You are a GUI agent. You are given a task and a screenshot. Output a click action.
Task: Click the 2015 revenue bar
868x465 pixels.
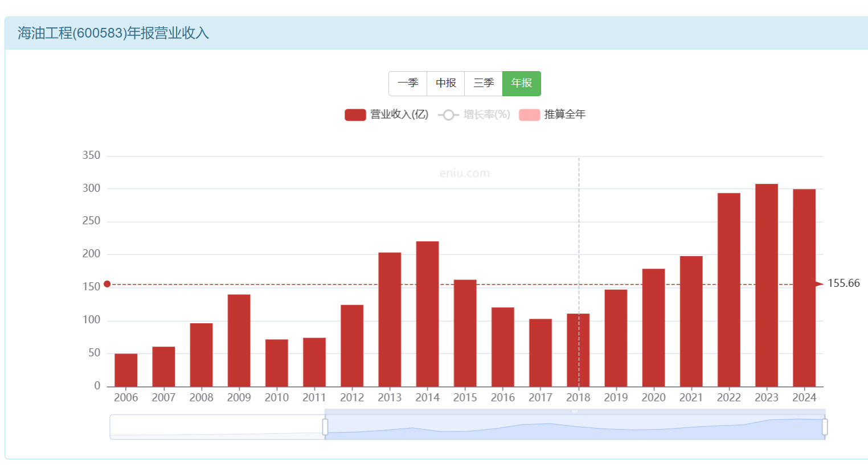tap(465, 333)
